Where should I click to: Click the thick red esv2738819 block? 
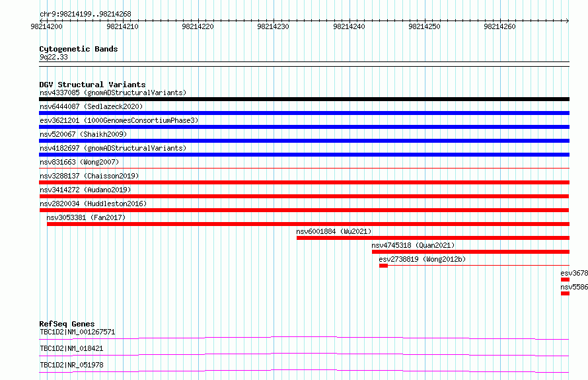(x=383, y=266)
